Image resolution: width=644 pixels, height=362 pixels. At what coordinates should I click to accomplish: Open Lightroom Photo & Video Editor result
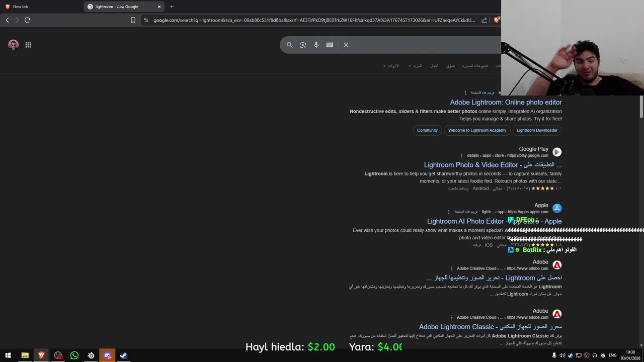click(x=493, y=165)
